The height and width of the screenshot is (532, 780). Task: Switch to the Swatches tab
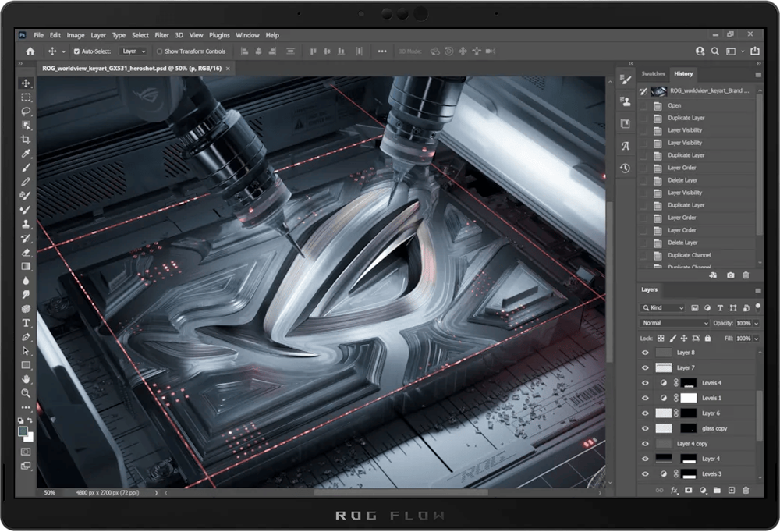click(653, 73)
